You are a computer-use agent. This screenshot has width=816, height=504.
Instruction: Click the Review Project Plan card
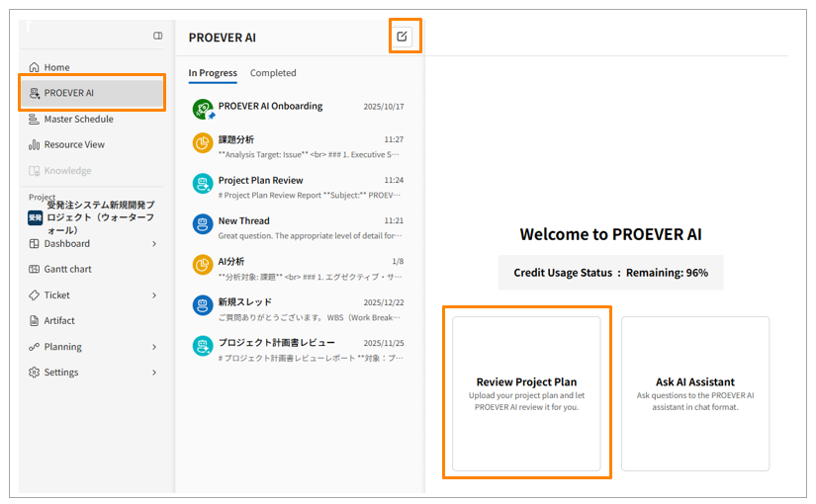tap(526, 393)
